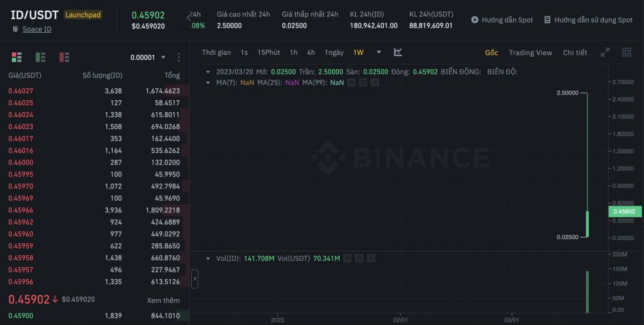Select the sell order at price 0.46027
The height and width of the screenshot is (325, 644).
pos(94,91)
